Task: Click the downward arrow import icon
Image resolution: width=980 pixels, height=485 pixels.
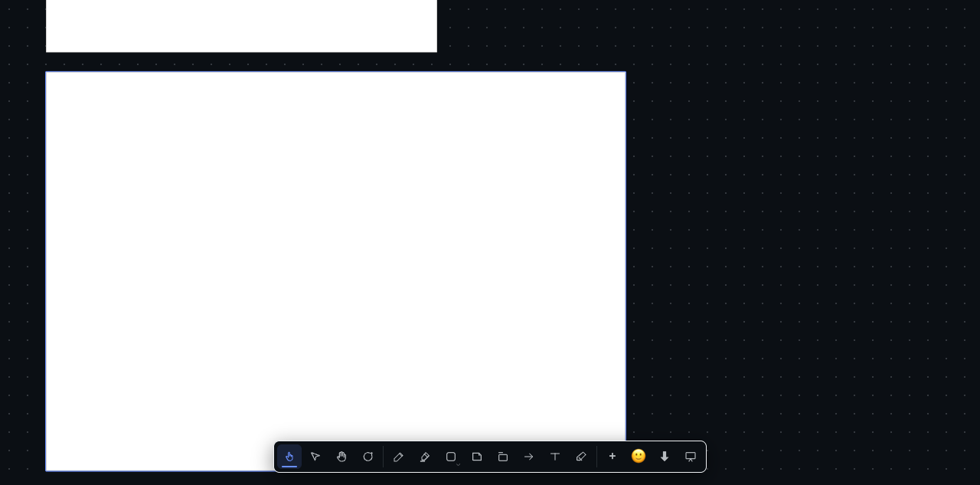Action: coord(665,457)
